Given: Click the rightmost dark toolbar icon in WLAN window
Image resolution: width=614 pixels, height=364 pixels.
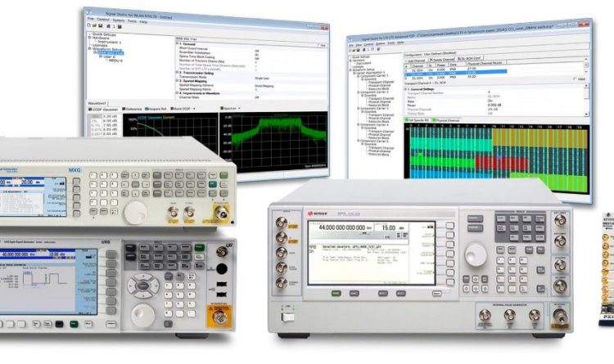Looking at the screenshot, I should pos(120,27).
